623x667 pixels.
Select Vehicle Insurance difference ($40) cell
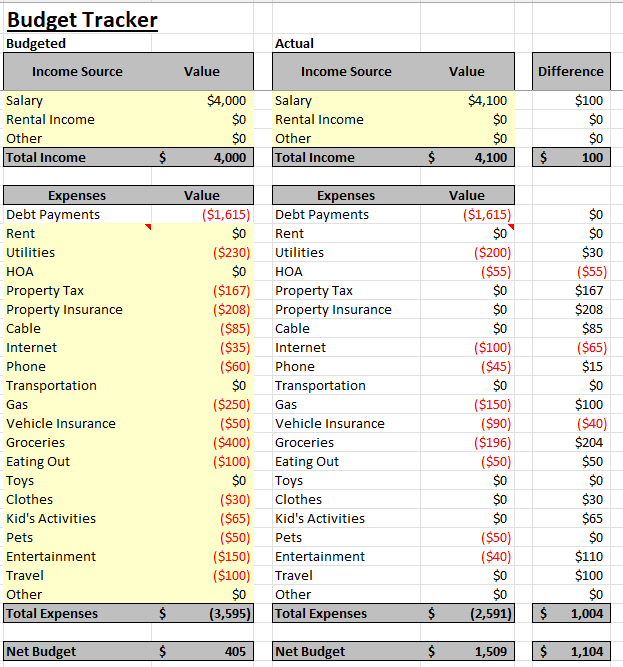click(592, 424)
